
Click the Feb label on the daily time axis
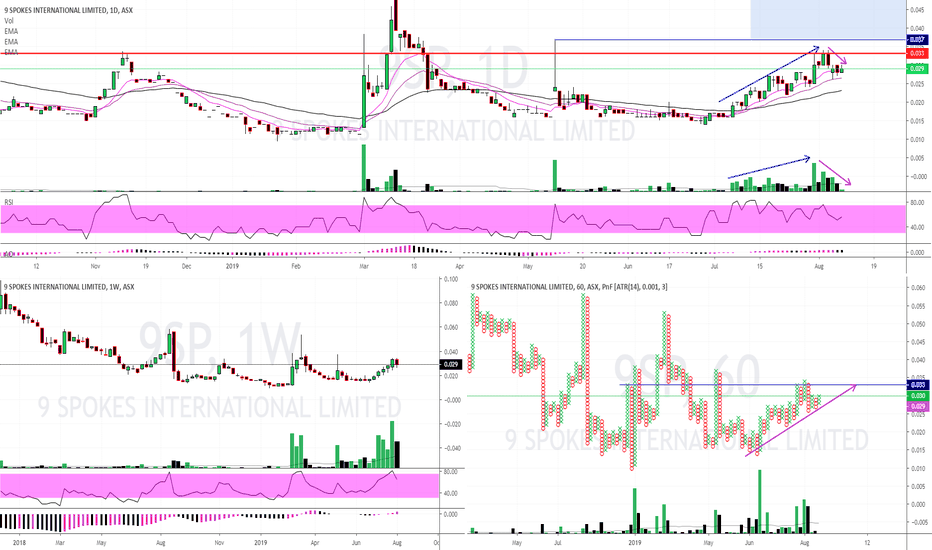296,266
